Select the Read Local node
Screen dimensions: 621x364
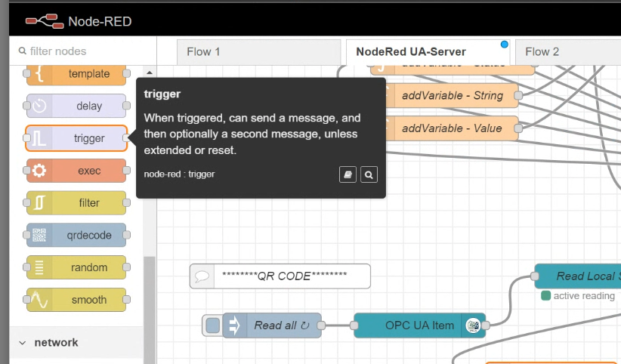[578, 276]
